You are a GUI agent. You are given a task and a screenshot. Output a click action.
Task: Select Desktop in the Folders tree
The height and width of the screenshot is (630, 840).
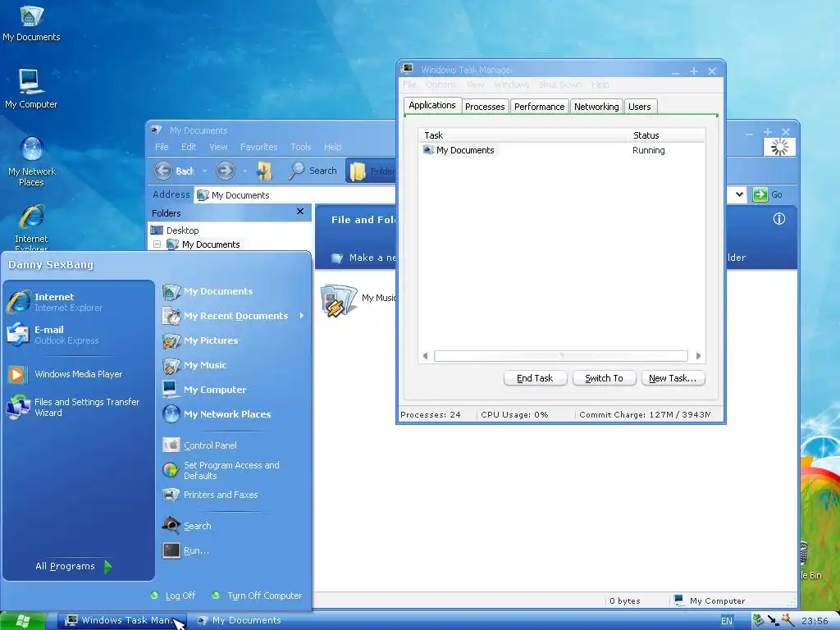pos(176,231)
